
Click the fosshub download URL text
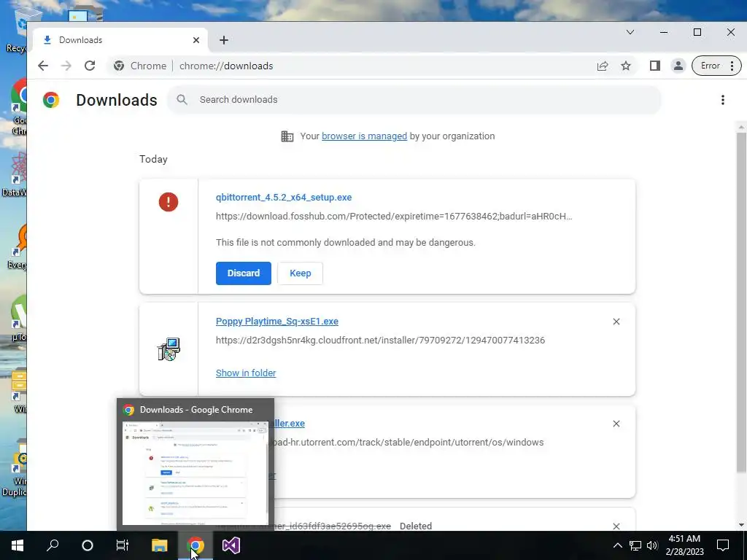click(x=394, y=216)
